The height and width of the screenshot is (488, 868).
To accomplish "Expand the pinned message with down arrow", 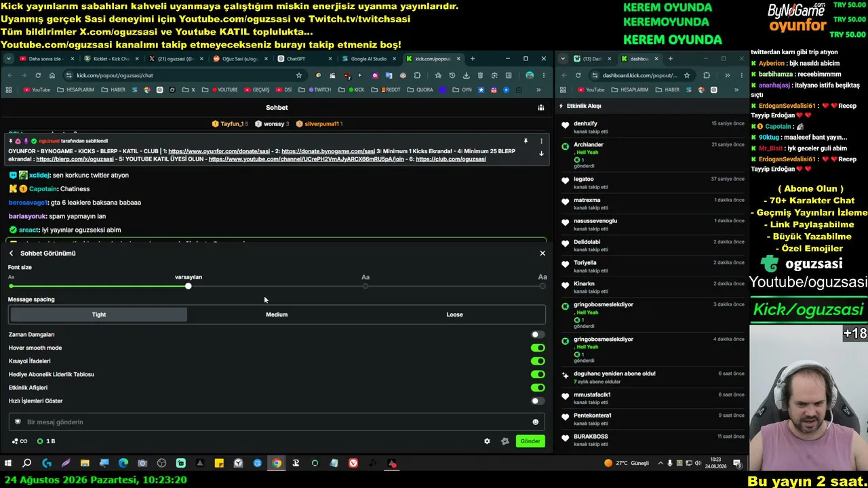I will (541, 153).
